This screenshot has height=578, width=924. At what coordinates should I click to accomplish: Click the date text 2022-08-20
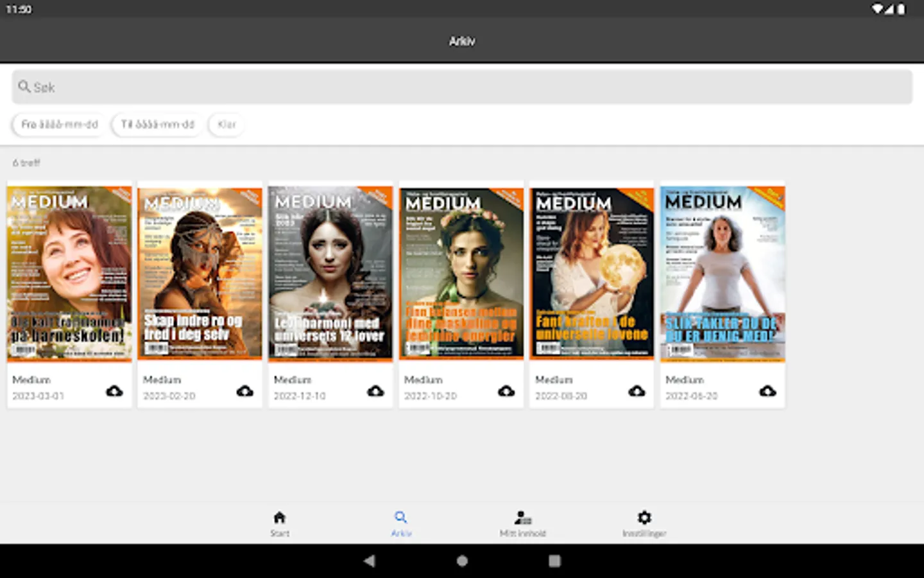pos(561,396)
